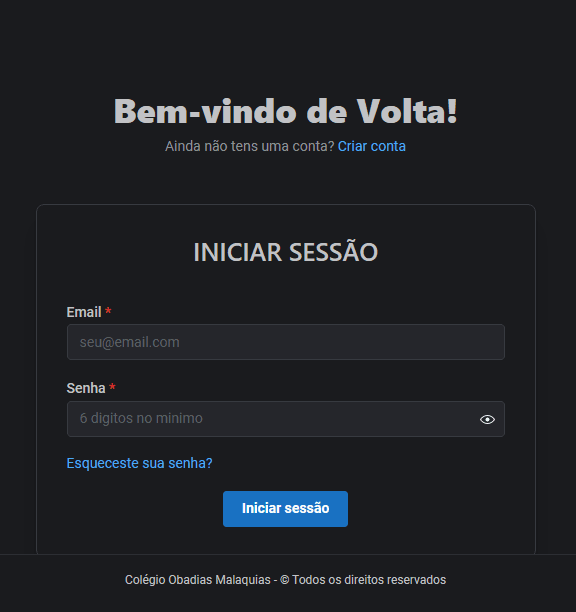Image resolution: width=576 pixels, height=612 pixels.
Task: Select the red asterisk beside Email
Action: [108, 311]
